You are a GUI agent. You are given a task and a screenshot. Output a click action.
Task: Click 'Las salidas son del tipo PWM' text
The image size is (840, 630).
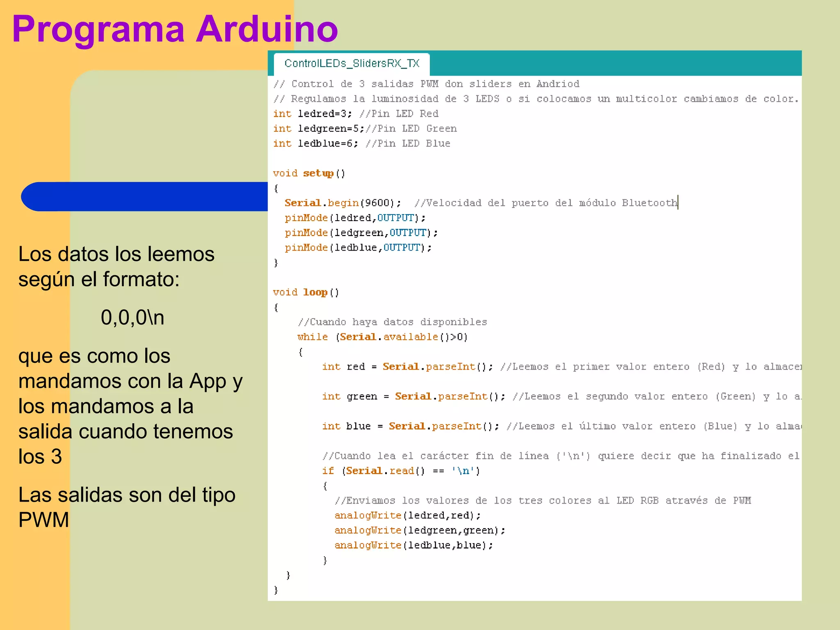pyautogui.click(x=127, y=507)
